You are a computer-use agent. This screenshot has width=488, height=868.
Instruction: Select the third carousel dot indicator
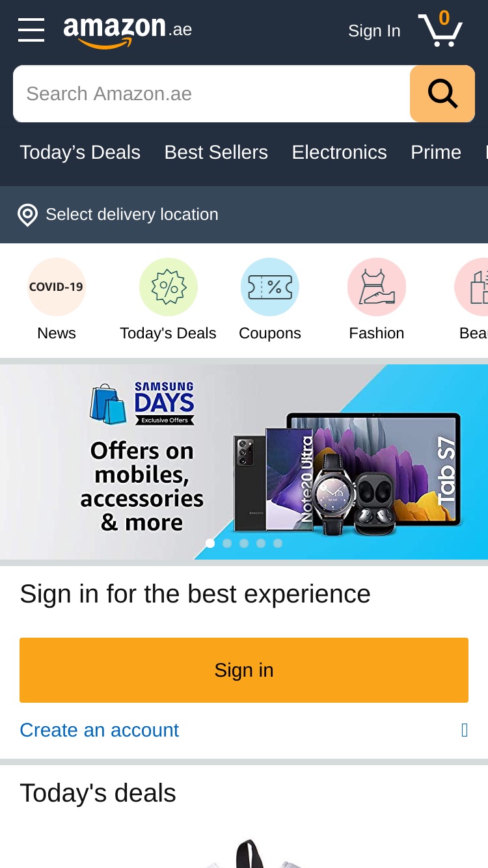[244, 543]
